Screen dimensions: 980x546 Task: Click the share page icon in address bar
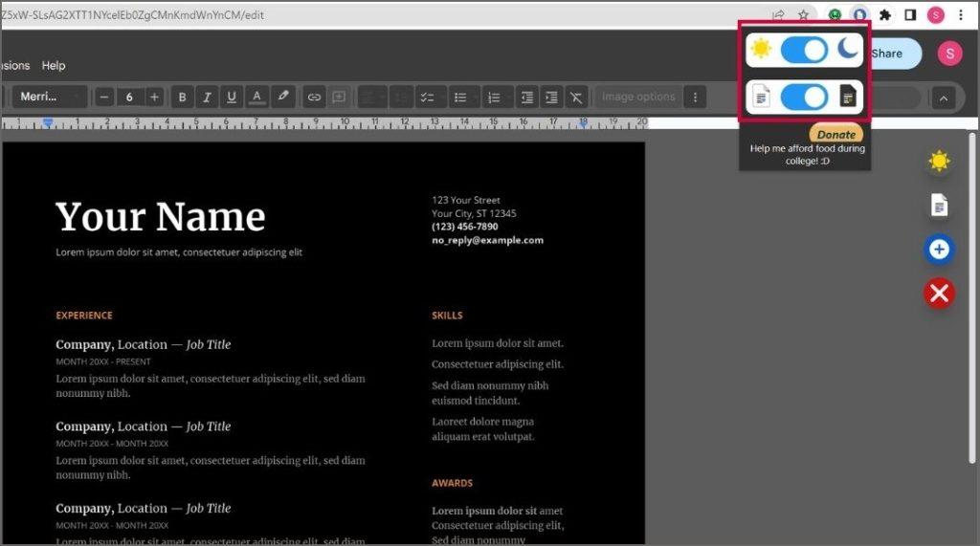778,15
